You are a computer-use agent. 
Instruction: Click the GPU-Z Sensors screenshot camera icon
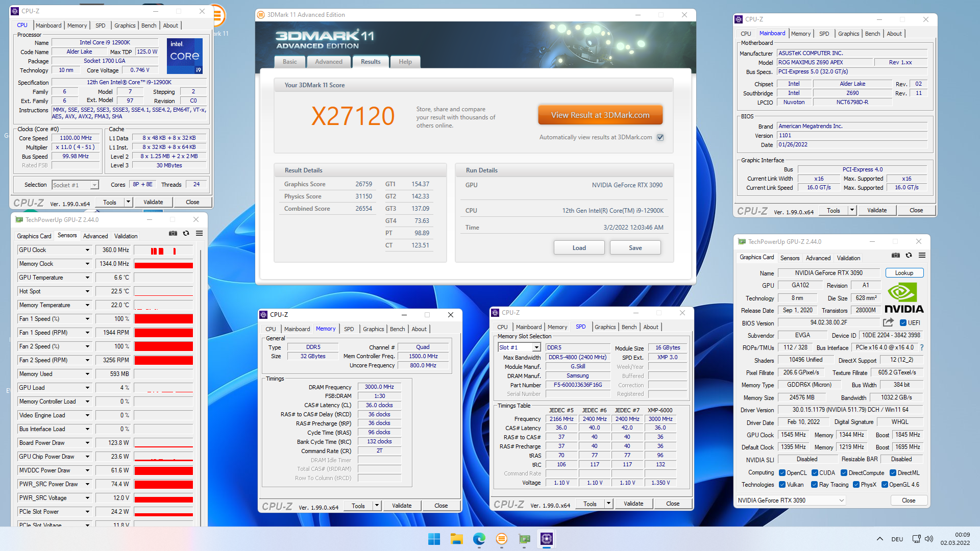(x=173, y=234)
